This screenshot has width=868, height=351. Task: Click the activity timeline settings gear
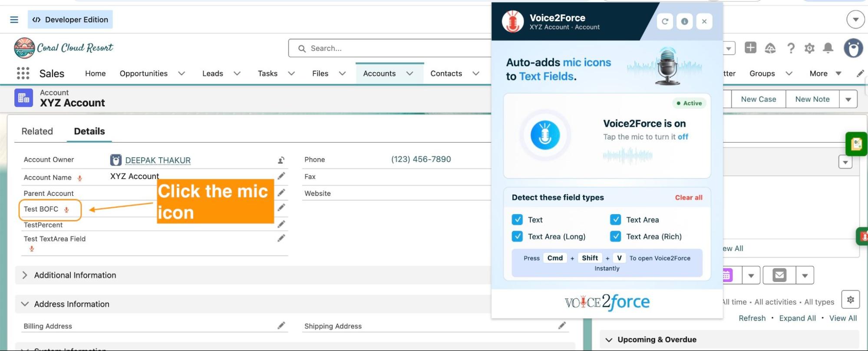tap(850, 300)
